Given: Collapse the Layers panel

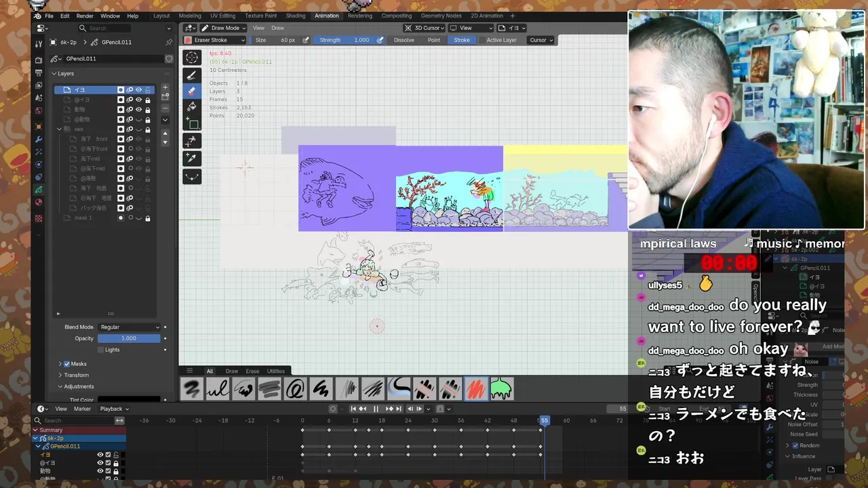Looking at the screenshot, I should tap(54, 73).
